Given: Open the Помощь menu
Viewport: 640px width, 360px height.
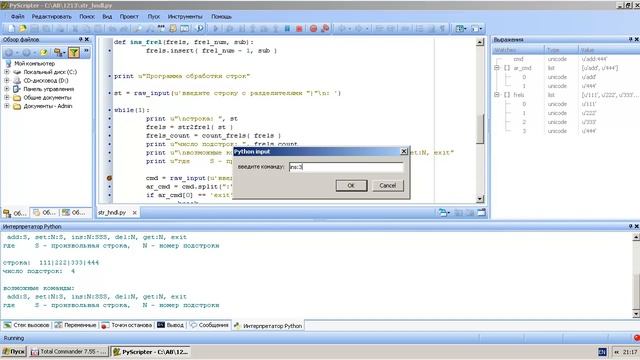Looking at the screenshot, I should pos(221,17).
